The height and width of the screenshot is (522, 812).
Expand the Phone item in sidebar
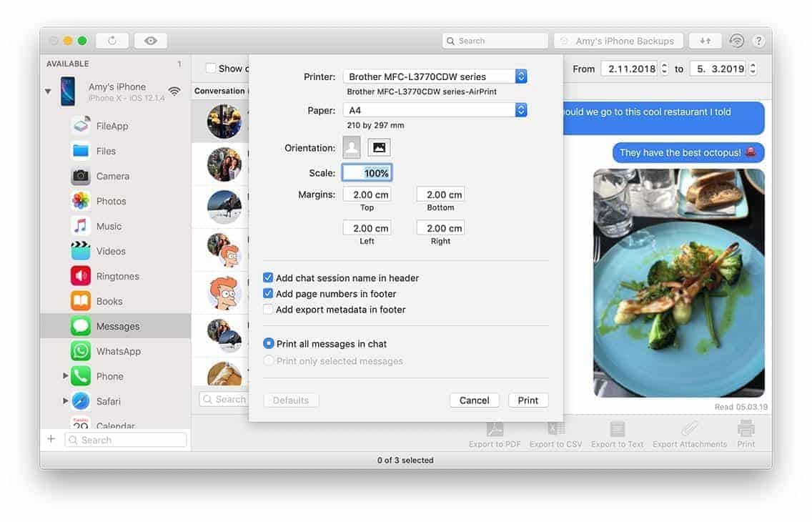66,376
